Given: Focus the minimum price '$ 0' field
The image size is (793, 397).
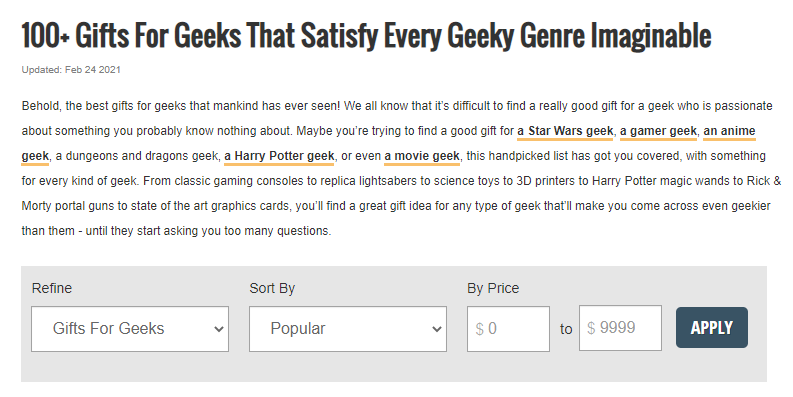Looking at the screenshot, I should tap(508, 329).
